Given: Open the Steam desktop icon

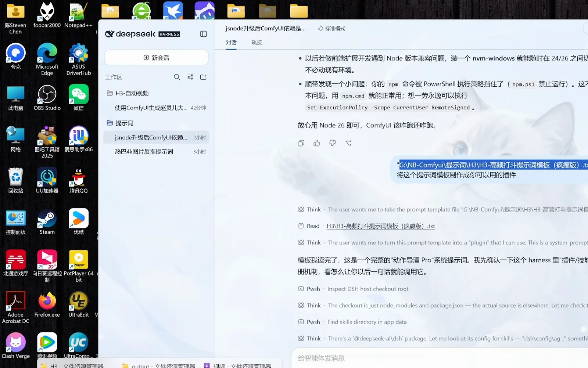Looking at the screenshot, I should (47, 222).
